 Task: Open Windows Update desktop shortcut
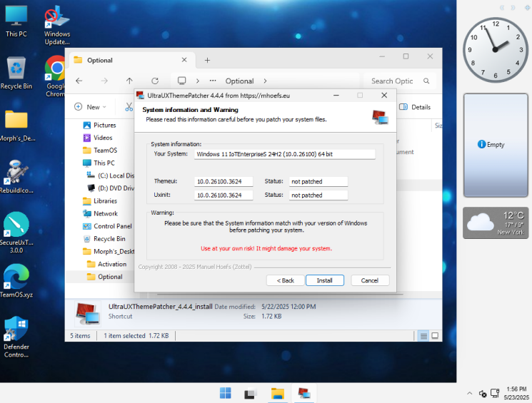(57, 26)
